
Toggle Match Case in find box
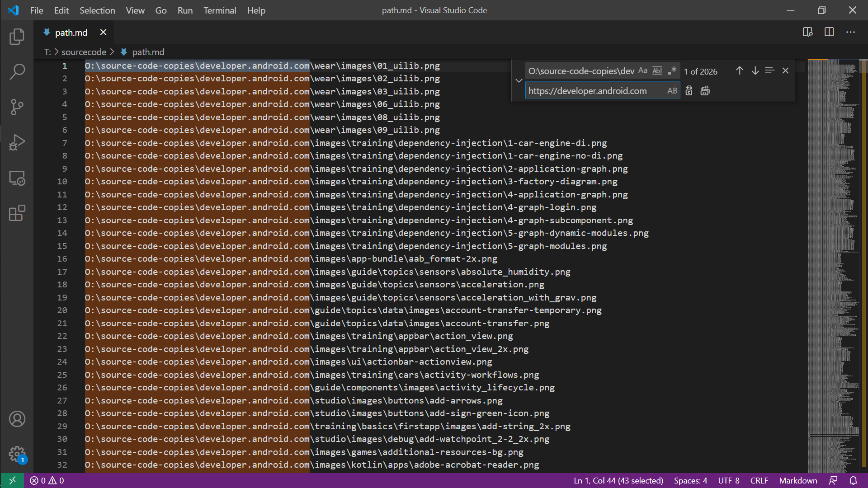642,70
